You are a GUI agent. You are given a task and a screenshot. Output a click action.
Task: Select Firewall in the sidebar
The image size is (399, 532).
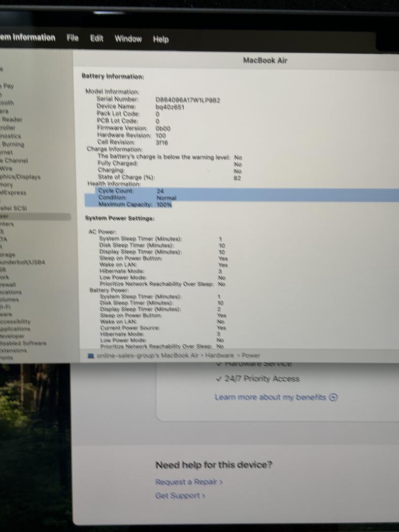[8, 284]
